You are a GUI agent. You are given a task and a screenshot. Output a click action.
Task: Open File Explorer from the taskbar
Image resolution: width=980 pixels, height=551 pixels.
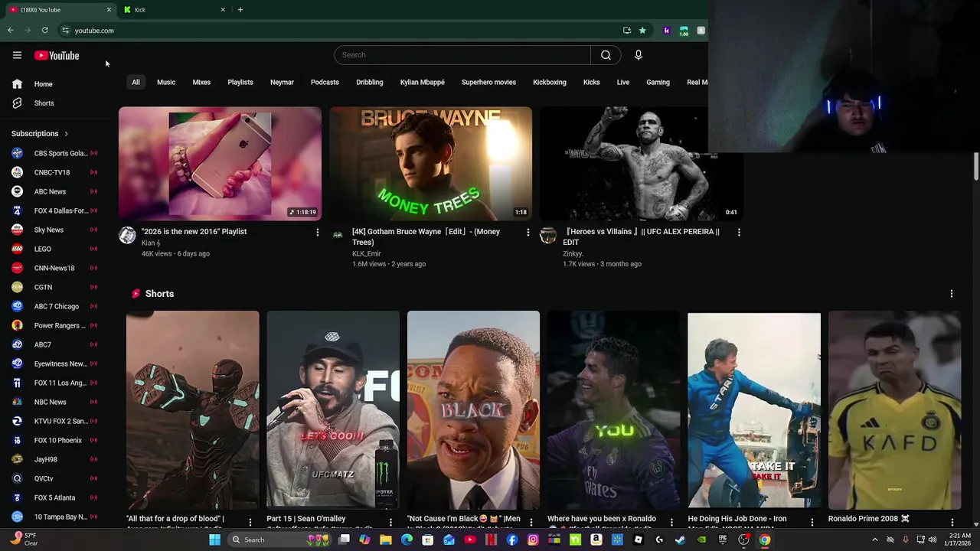click(385, 540)
